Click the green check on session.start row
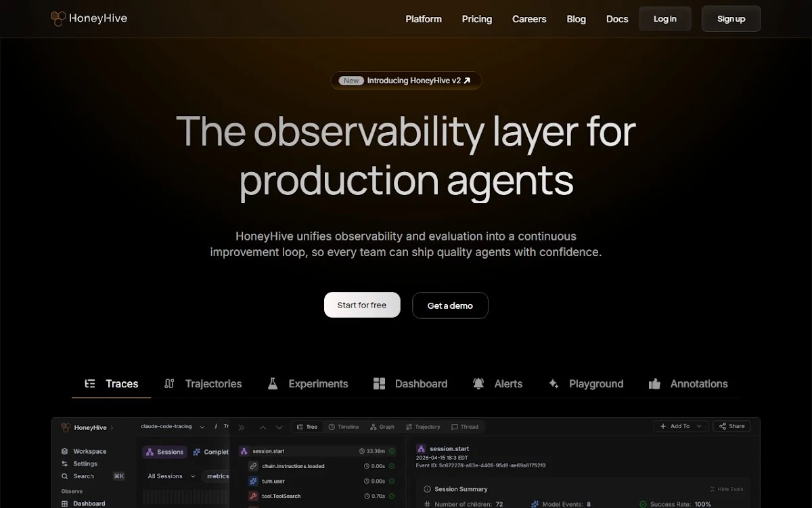Viewport: 812px width, 508px height. [392, 451]
